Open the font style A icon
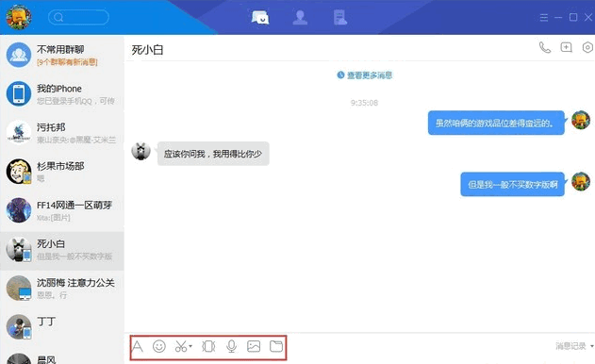Viewport: 595px width, 364px height. [138, 346]
